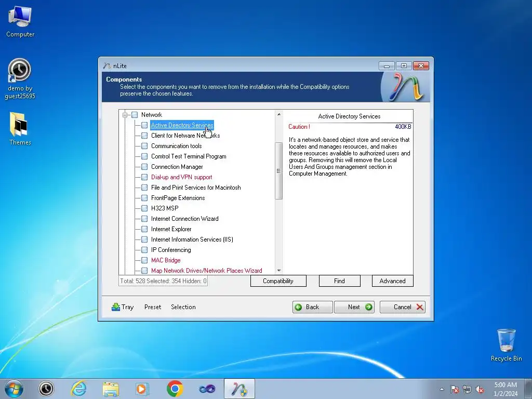Click the component list scrollbar thumb
This screenshot has width=532, height=399.
(x=279, y=170)
